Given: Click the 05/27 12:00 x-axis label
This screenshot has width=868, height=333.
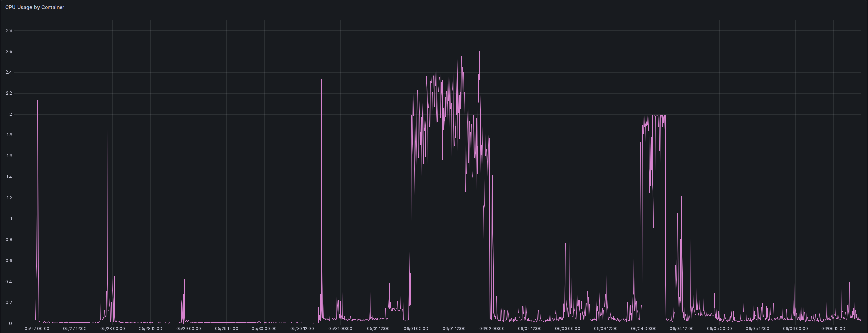Looking at the screenshot, I should click(75, 329).
